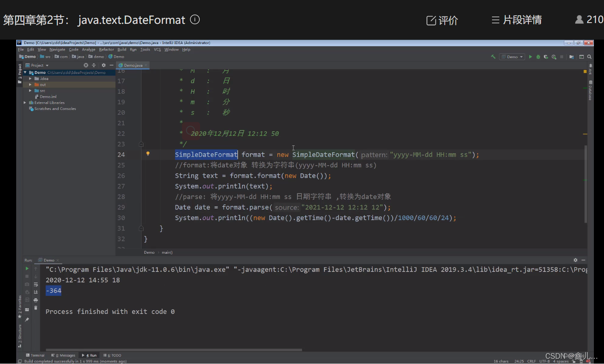This screenshot has width=604, height=364.
Task: Open Run panel settings gear
Action: 575,260
